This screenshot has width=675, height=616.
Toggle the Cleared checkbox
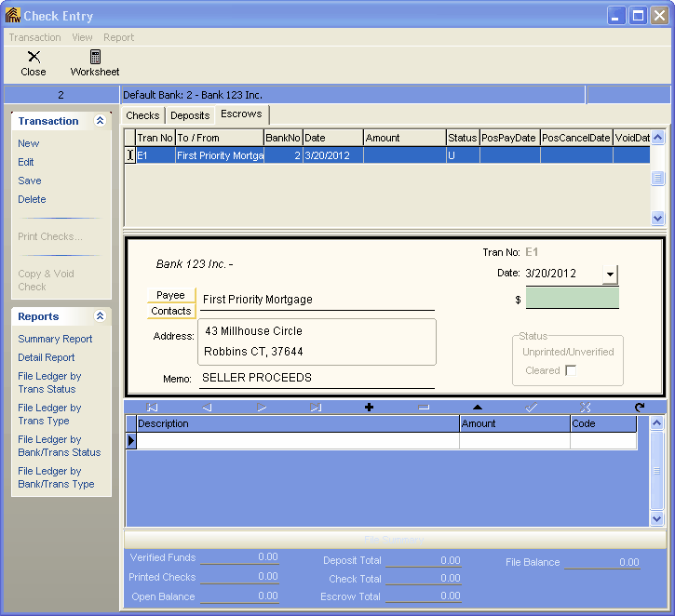tap(571, 370)
